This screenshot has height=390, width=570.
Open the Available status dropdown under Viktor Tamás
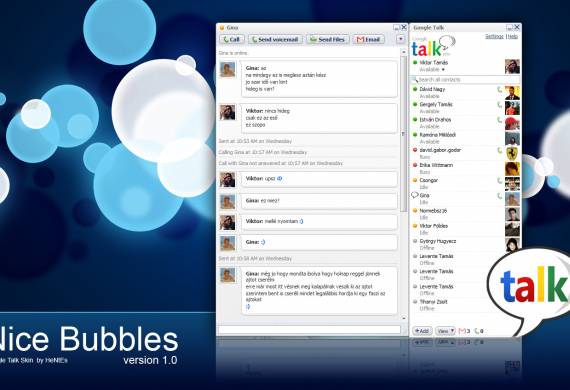[432, 69]
